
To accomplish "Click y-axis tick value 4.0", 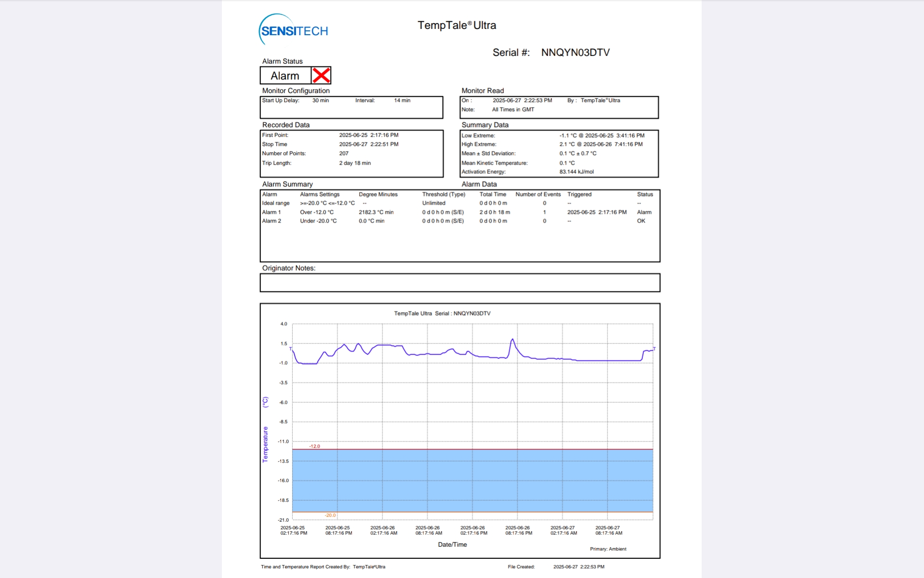I will [283, 324].
